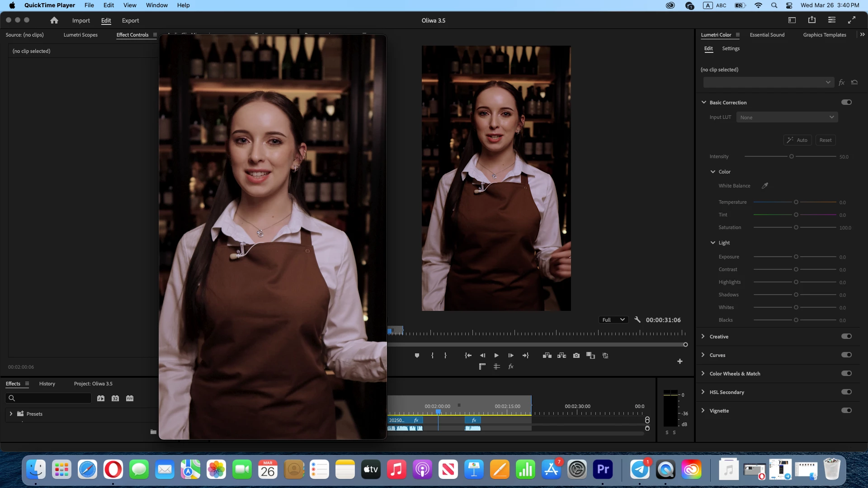Click the White Balance eyedropper icon
The height and width of the screenshot is (488, 868).
coord(765,186)
